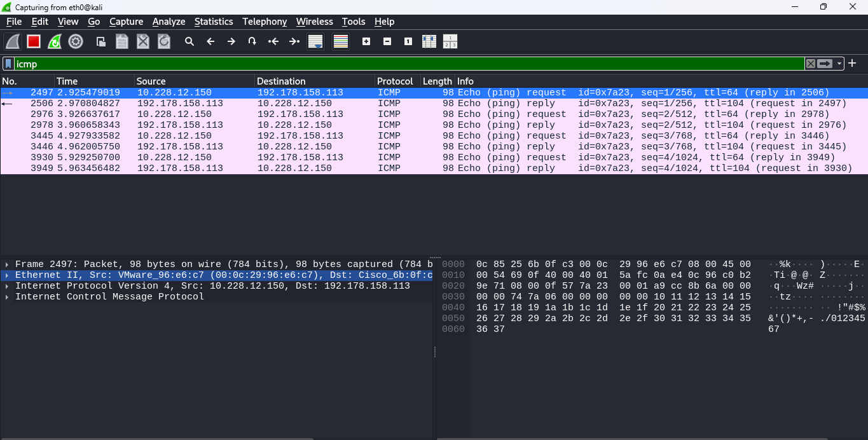Sort packets by the Length column header
This screenshot has width=868, height=440.
(x=437, y=81)
